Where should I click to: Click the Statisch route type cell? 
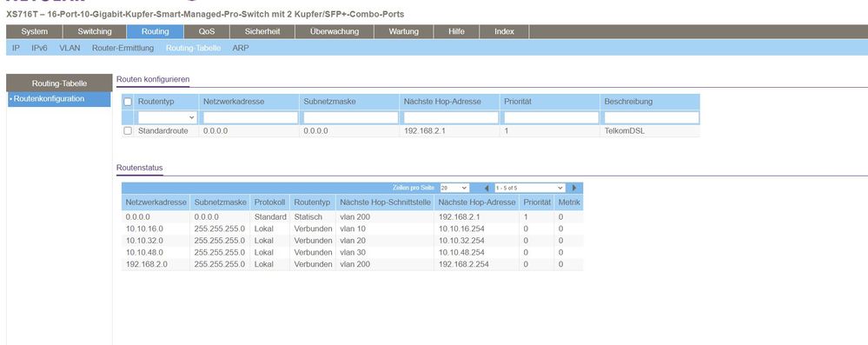pos(308,217)
